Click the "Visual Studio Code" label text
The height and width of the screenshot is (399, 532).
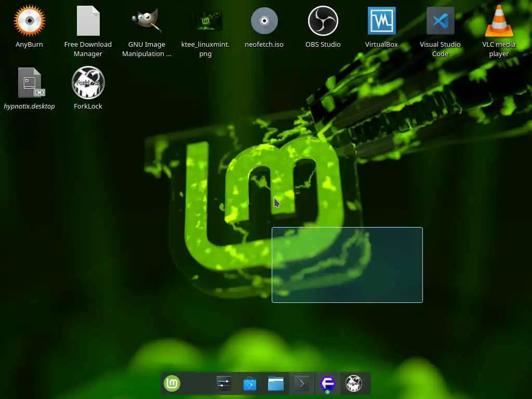[440, 49]
